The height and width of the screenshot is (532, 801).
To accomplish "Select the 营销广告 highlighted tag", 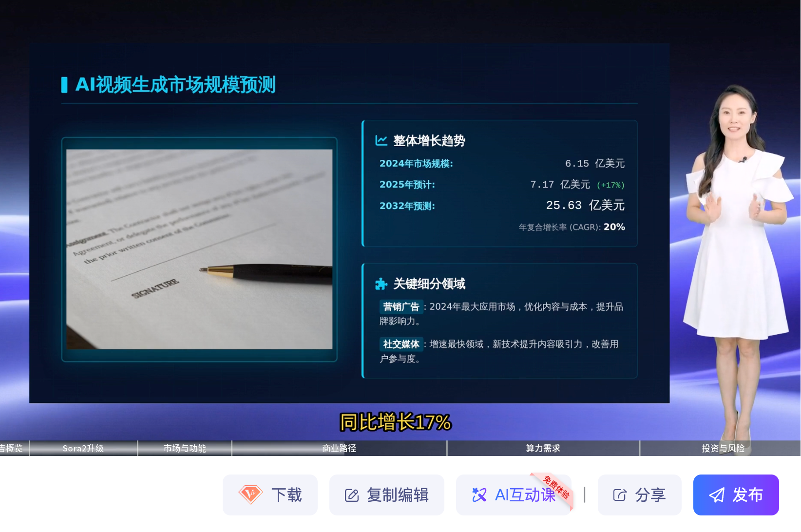I will 401,306.
